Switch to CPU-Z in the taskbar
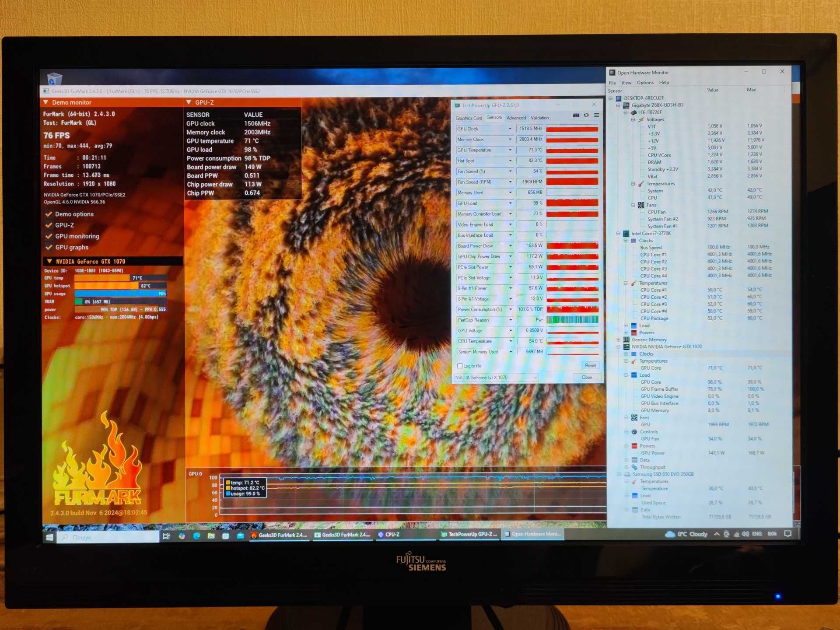The image size is (840, 630). point(406,535)
